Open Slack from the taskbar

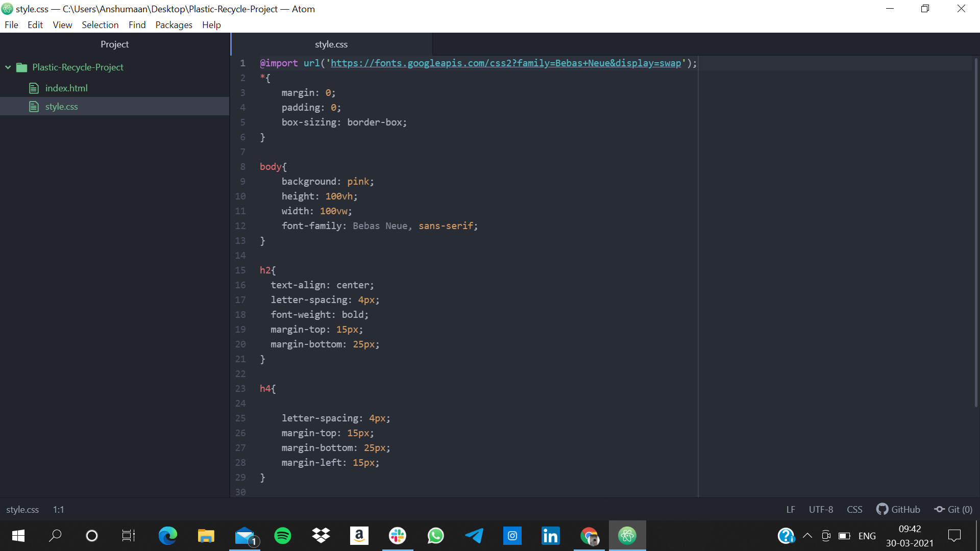(x=398, y=536)
